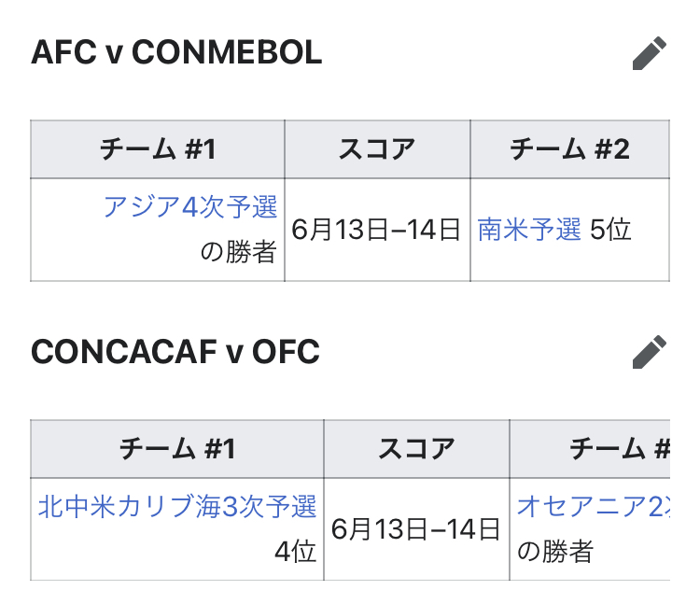
Task: Select チーム #1 header in AFC v CONMEBOL table
Action: 158,149
